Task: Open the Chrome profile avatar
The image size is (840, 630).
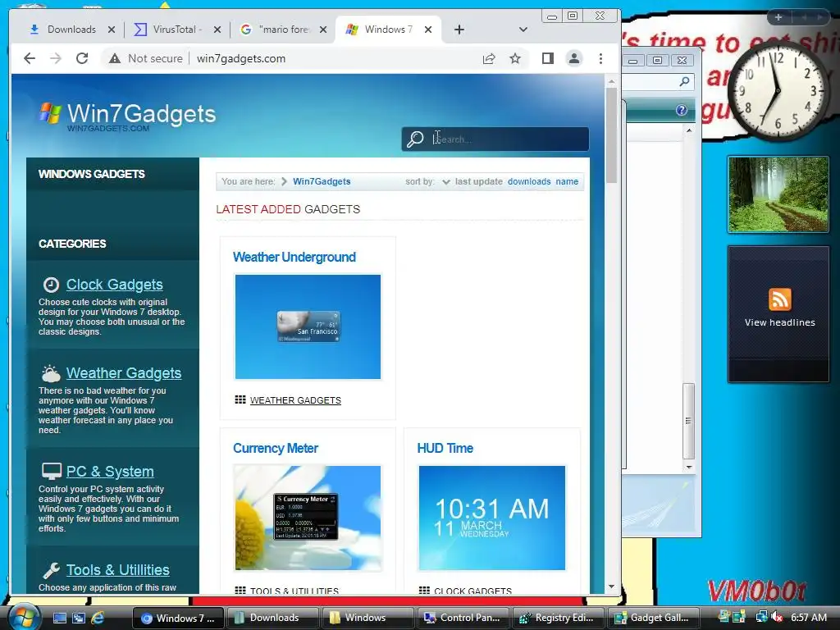Action: coord(573,58)
